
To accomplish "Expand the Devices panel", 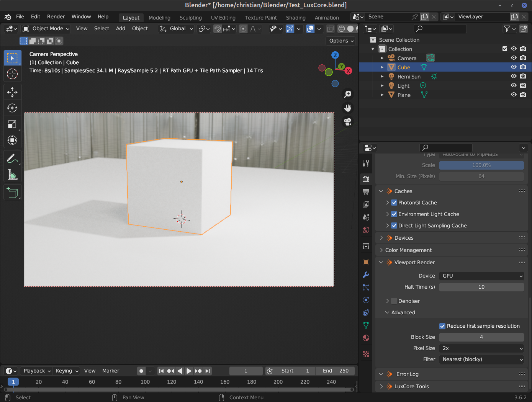I will [404, 238].
